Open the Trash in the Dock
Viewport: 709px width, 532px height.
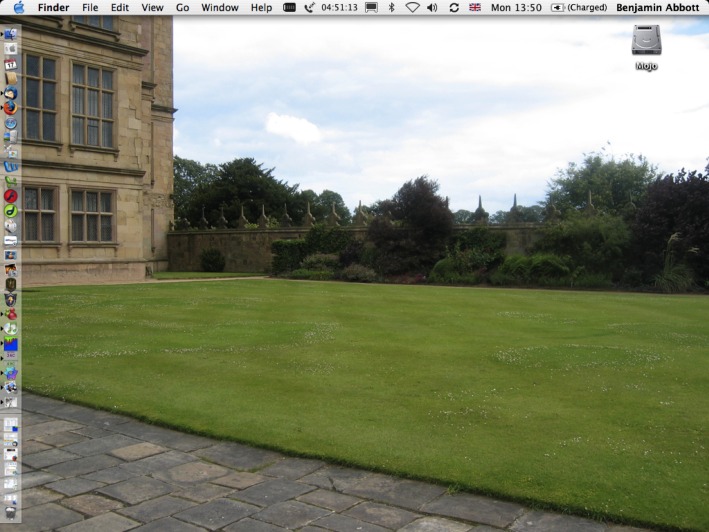[10, 513]
